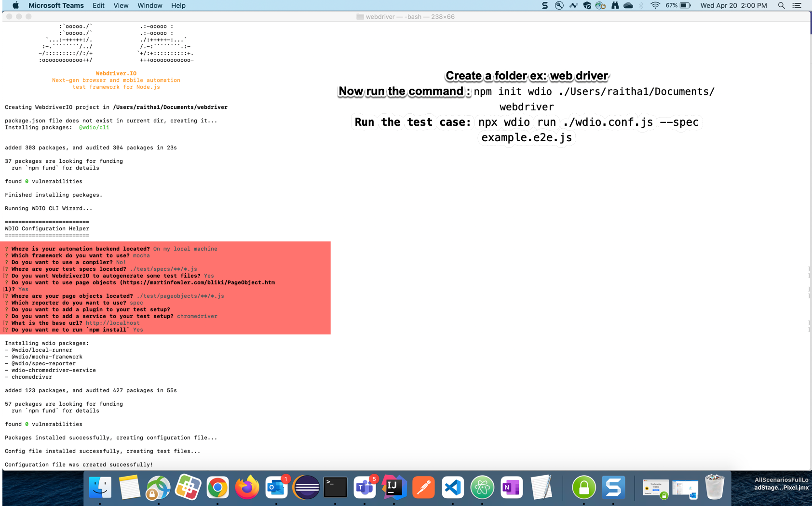Click the Snagit S menu bar icon

(x=545, y=5)
